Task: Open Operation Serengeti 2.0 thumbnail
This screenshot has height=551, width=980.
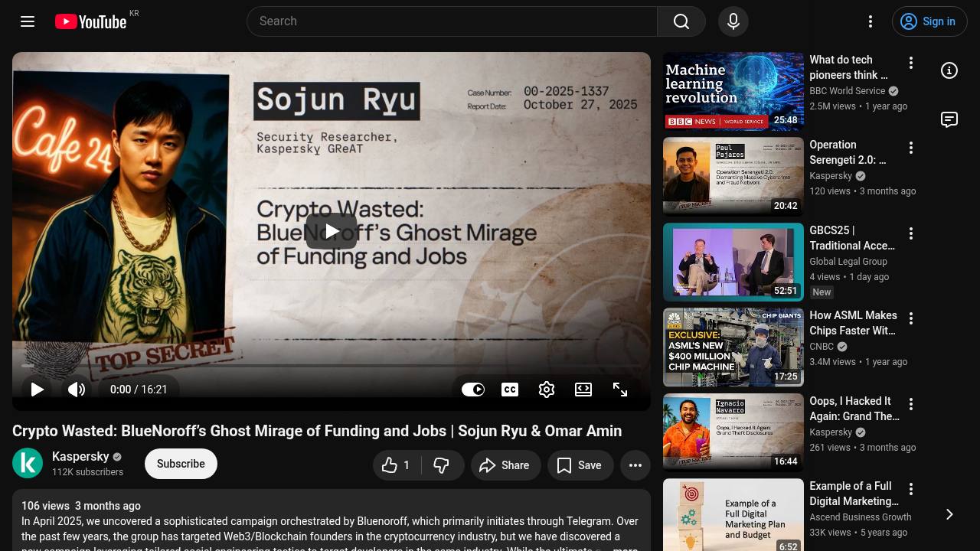Action: click(x=733, y=176)
